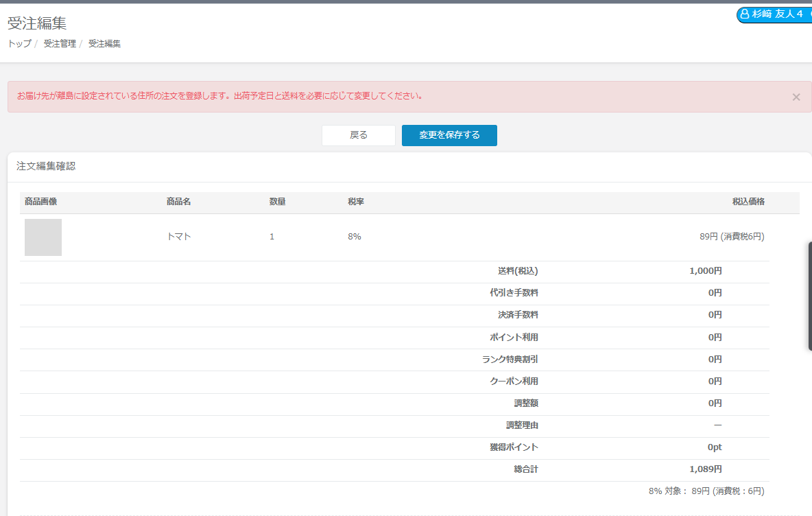Go to トップ in the breadcrumb

pyautogui.click(x=19, y=43)
